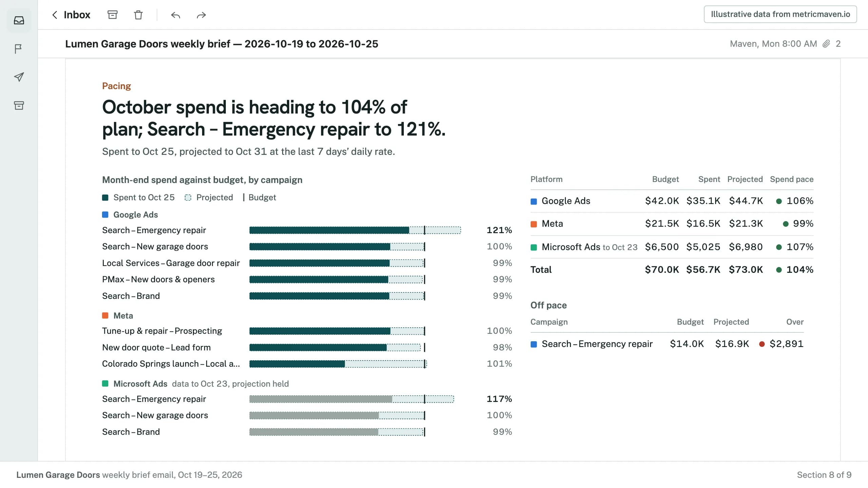Forward using the right curved arrow
Image resolution: width=868 pixels, height=488 pixels.
[x=201, y=15]
